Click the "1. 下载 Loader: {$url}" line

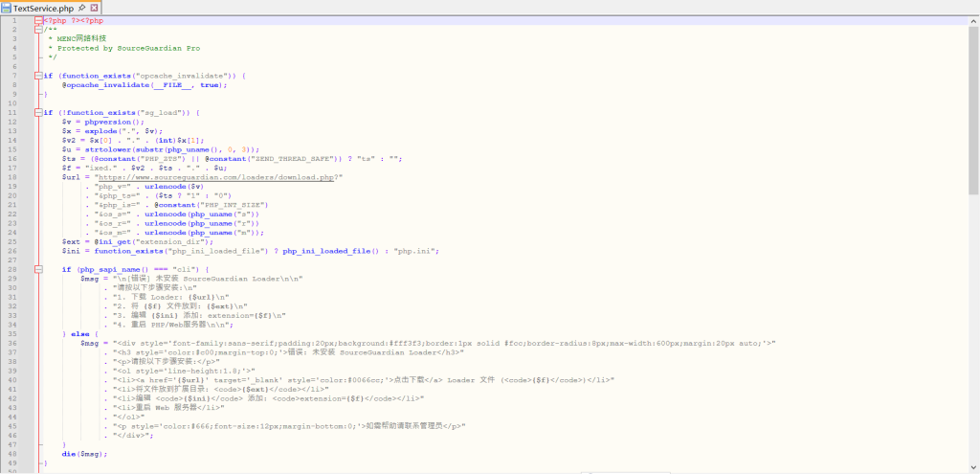(x=167, y=297)
